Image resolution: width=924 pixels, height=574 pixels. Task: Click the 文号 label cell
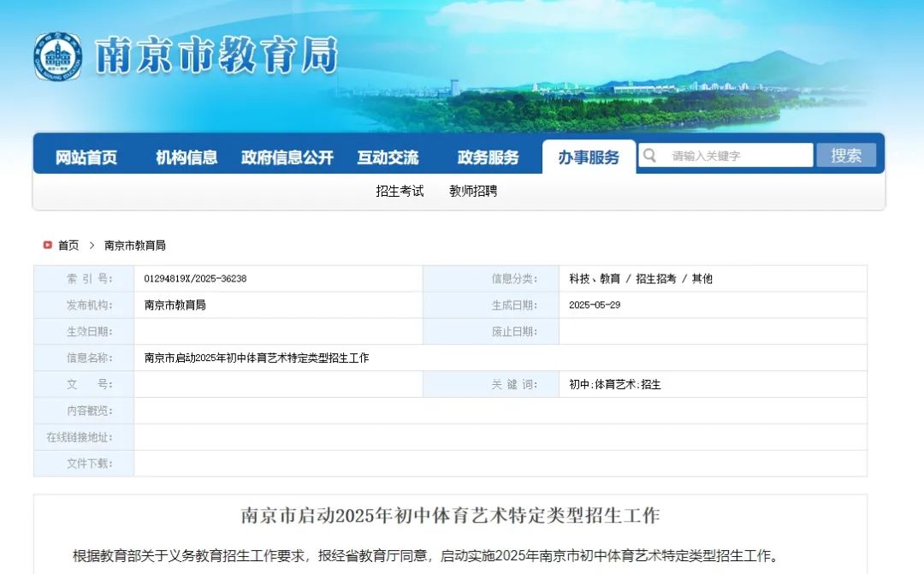pos(84,384)
